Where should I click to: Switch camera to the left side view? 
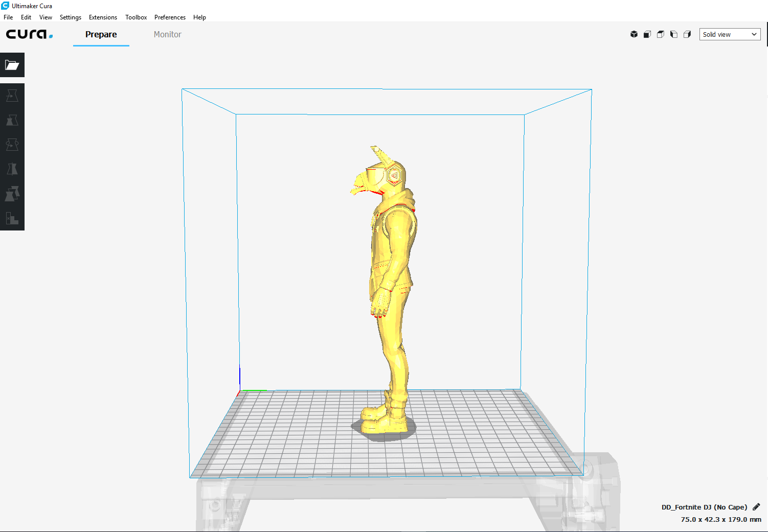[x=674, y=34]
